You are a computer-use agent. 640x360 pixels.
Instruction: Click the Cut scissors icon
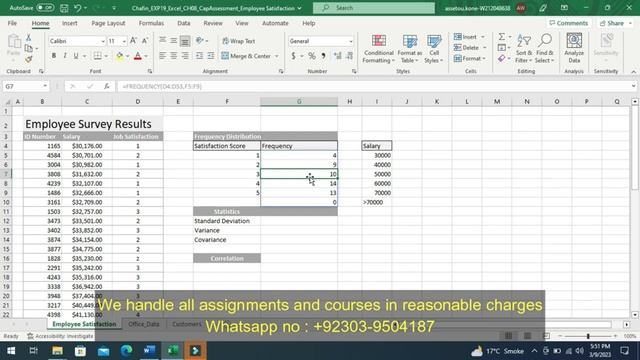(29, 38)
